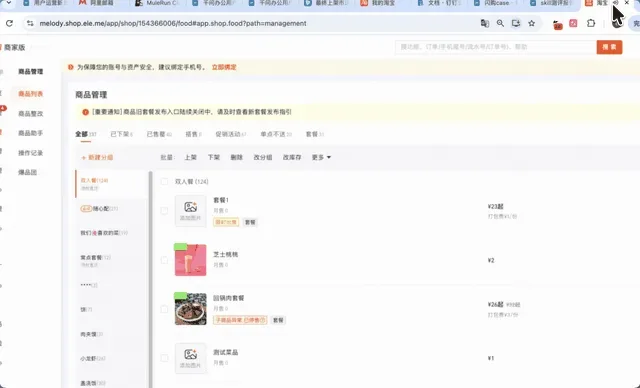Open 爆品团 in the sidebar
Viewport: 640px width, 388px height.
click(27, 172)
